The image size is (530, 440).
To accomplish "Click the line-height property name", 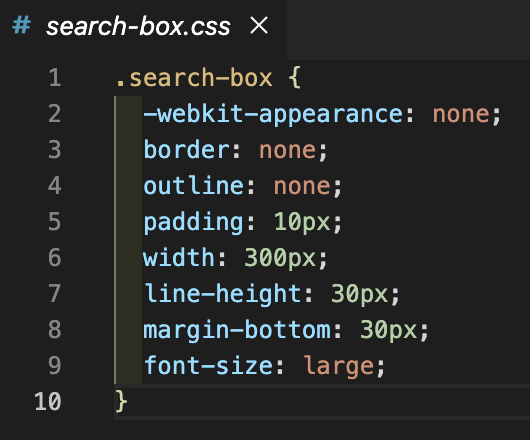I will coord(223,294).
